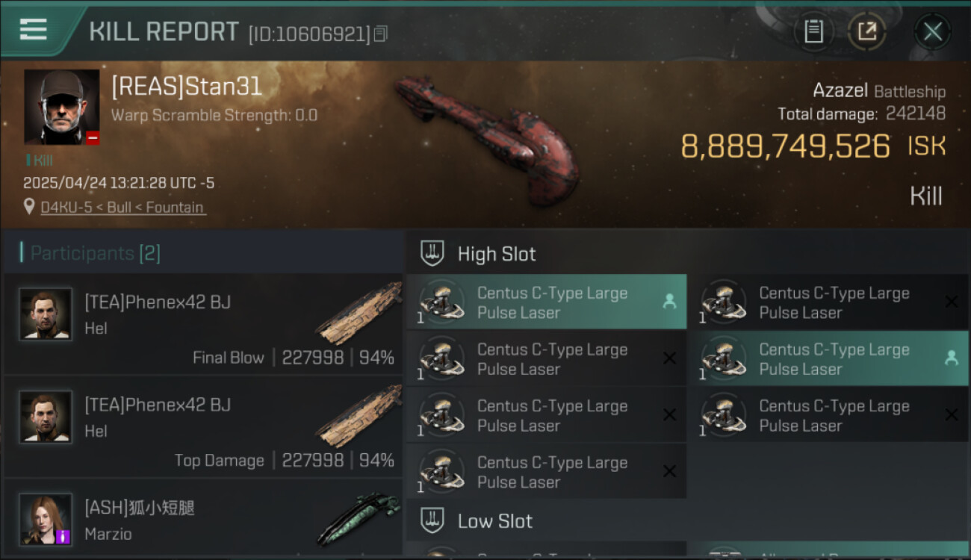971x560 pixels.
Task: Click the destroyed X on top-right laser
Action: coord(951,302)
